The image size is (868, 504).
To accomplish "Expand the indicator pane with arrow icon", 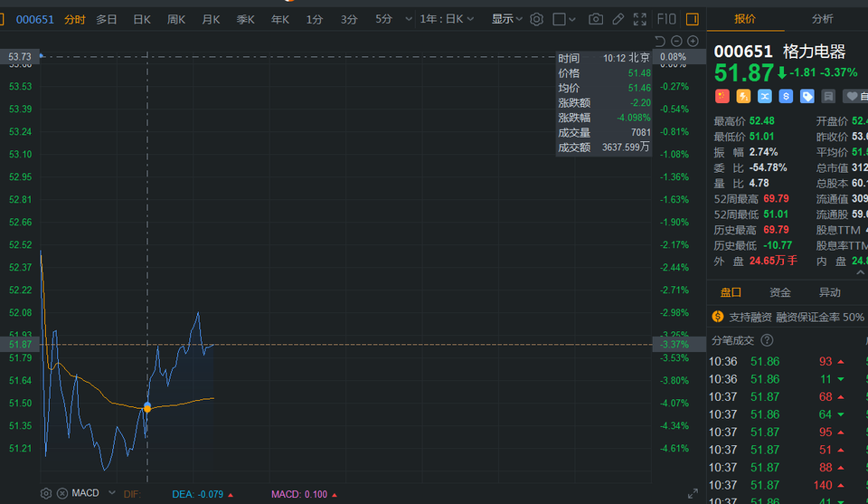I will 693,493.
